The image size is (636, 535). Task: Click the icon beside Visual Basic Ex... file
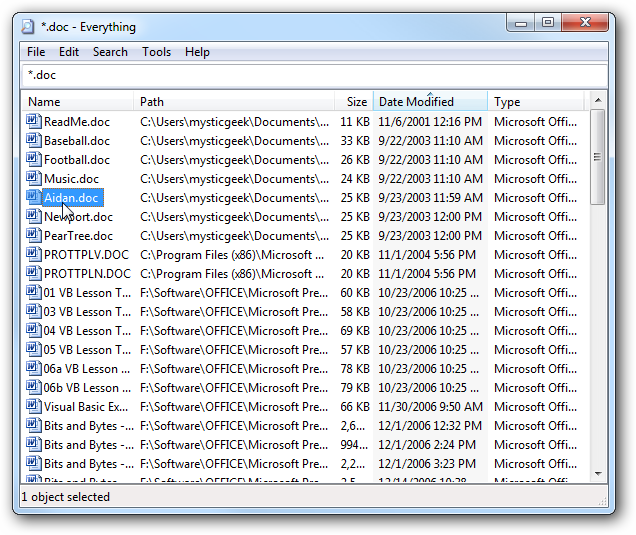pyautogui.click(x=34, y=406)
